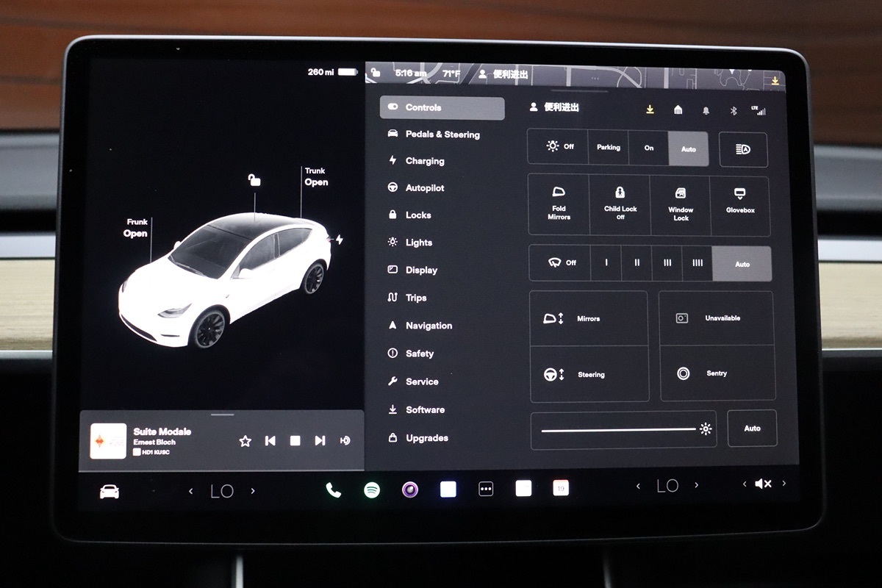882x588 pixels.
Task: Tap the car icon in bottom bar
Action: tap(110, 492)
